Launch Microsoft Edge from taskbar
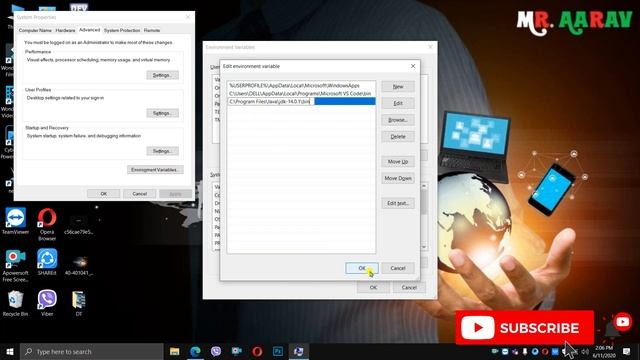This screenshot has height=360, width=640. 195,351
